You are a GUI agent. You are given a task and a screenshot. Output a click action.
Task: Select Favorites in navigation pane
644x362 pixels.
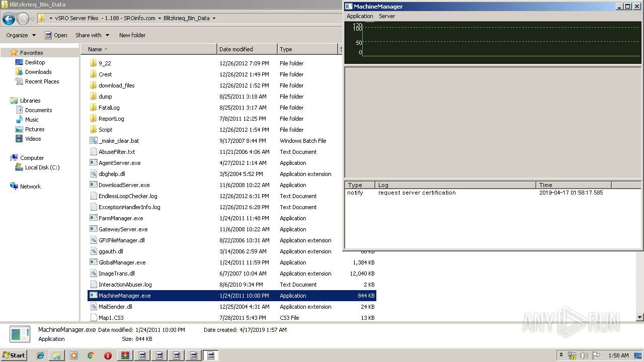31,53
